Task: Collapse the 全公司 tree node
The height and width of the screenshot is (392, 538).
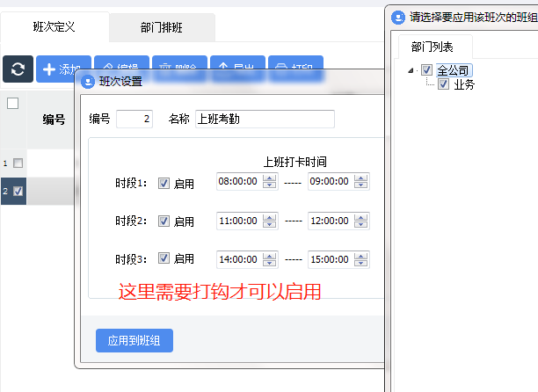Action: click(x=411, y=70)
